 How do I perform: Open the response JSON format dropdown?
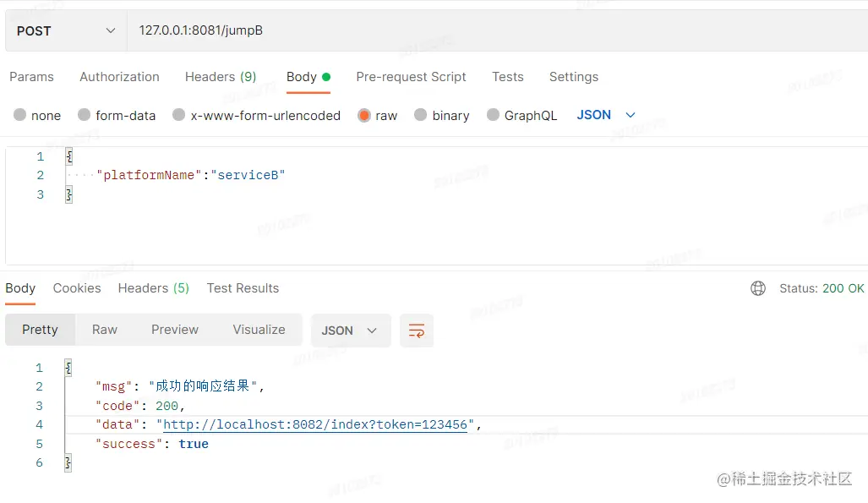351,331
